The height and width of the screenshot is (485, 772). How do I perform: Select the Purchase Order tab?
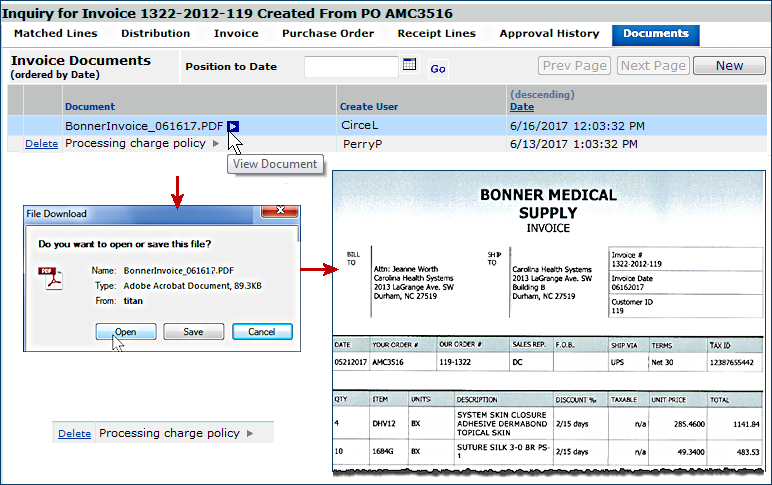pyautogui.click(x=328, y=34)
